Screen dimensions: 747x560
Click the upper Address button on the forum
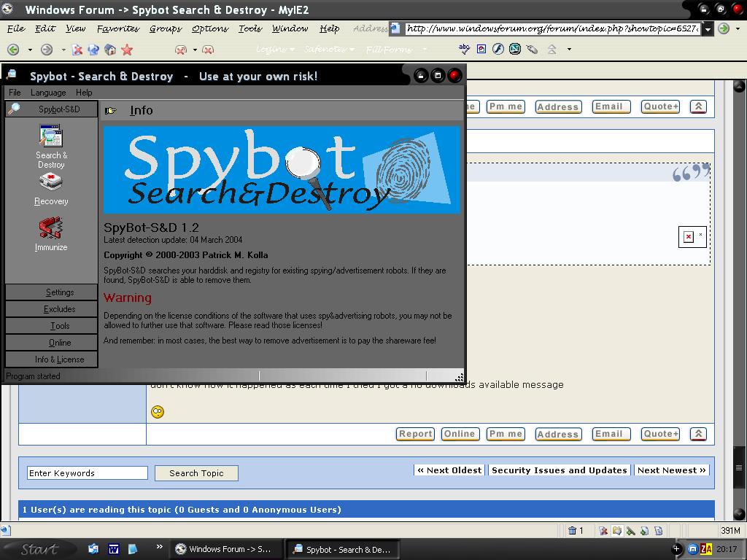pyautogui.click(x=558, y=106)
